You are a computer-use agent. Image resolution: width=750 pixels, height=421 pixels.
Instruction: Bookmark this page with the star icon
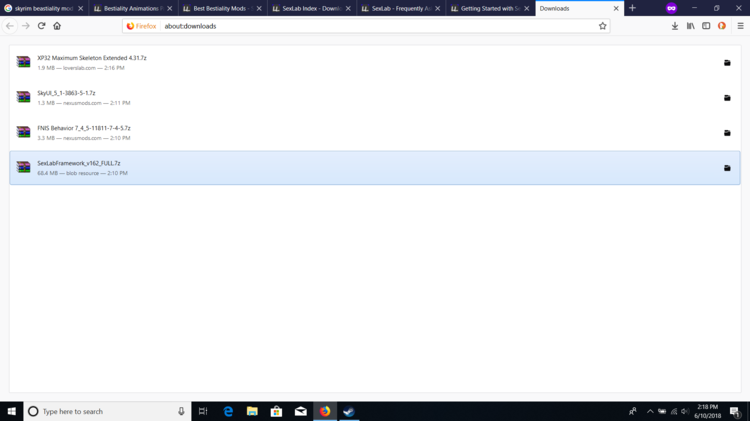602,26
